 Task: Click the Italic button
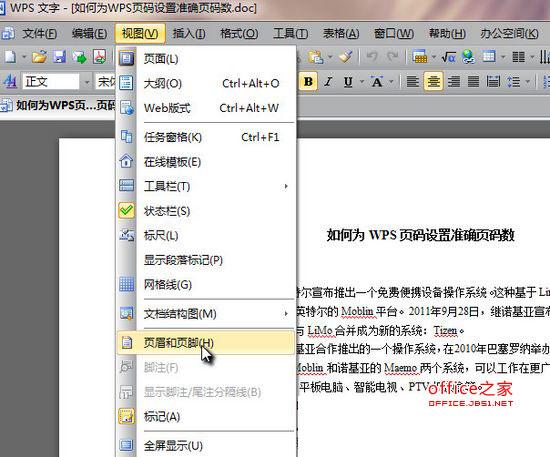[328, 82]
